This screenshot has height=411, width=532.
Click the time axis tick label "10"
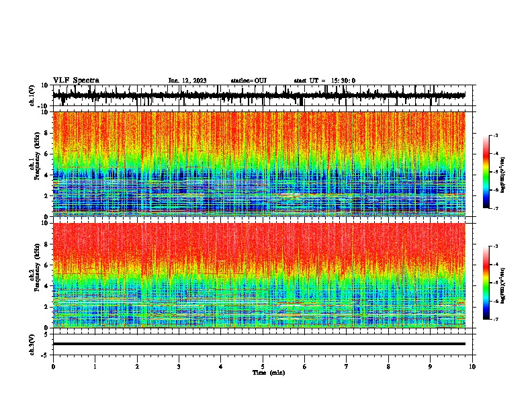click(x=472, y=367)
